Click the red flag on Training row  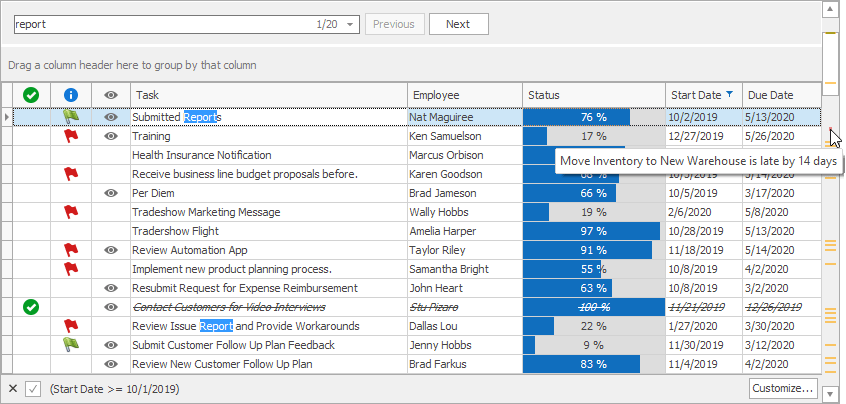[x=70, y=136]
